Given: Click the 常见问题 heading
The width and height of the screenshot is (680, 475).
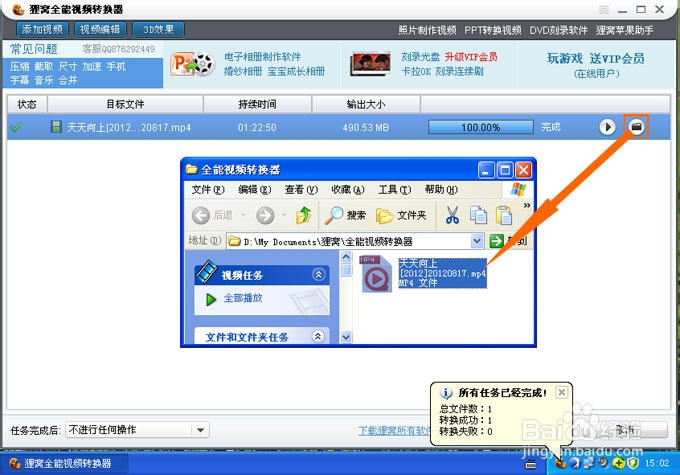Looking at the screenshot, I should (34, 49).
